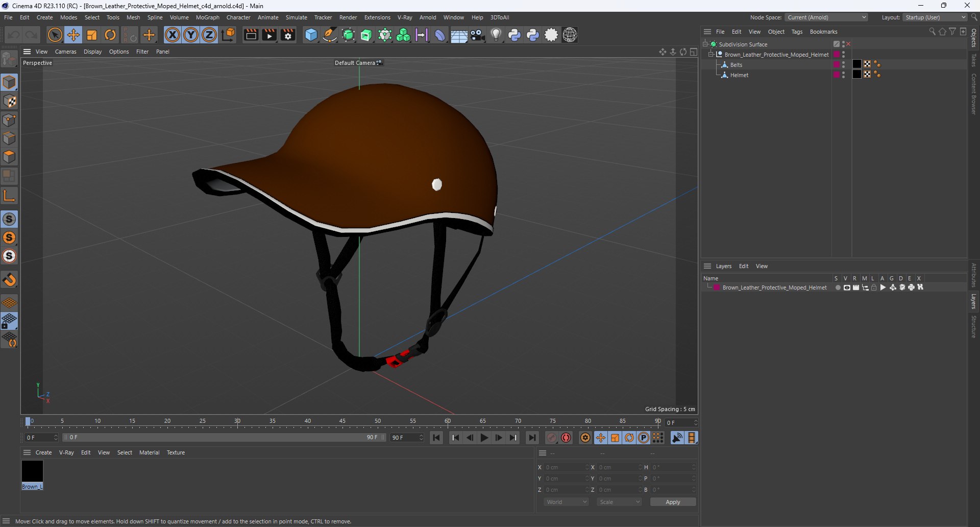Screen dimensions: 980x527
Task: Open the MoGraph menu
Action: coord(207,17)
